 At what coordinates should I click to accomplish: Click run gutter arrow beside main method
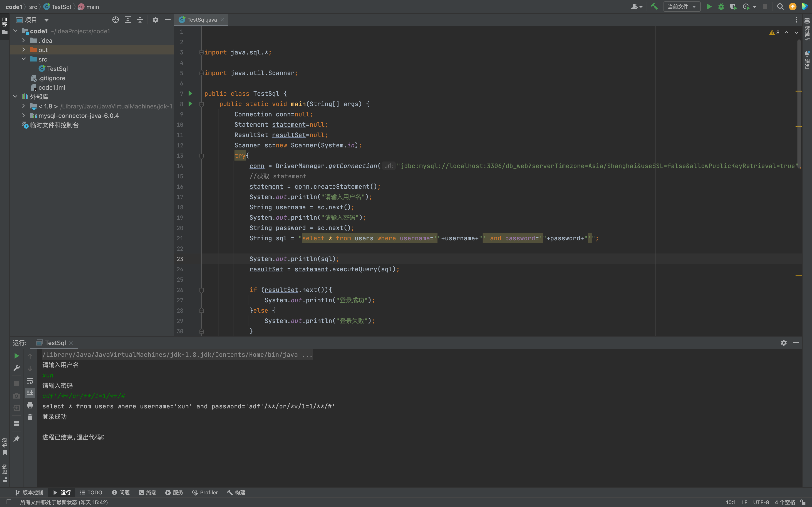click(190, 104)
